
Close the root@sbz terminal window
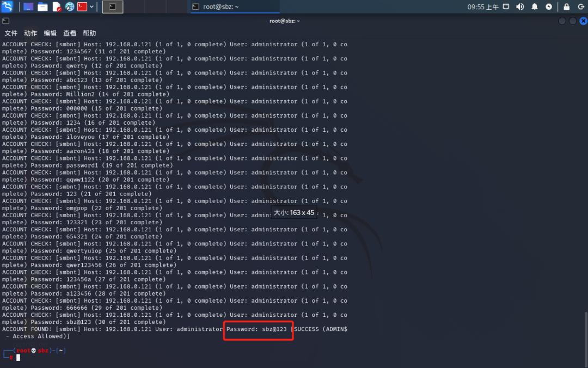click(583, 21)
